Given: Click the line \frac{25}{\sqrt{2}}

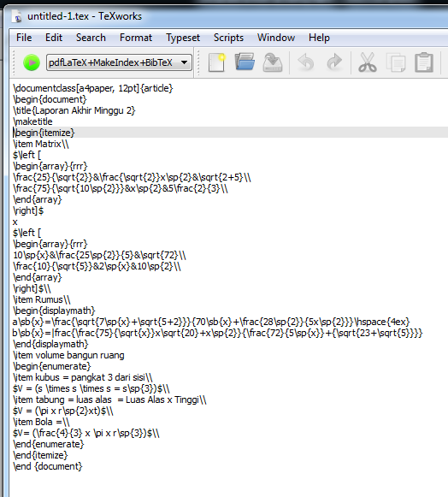Looking at the screenshot, I should (x=132, y=177).
